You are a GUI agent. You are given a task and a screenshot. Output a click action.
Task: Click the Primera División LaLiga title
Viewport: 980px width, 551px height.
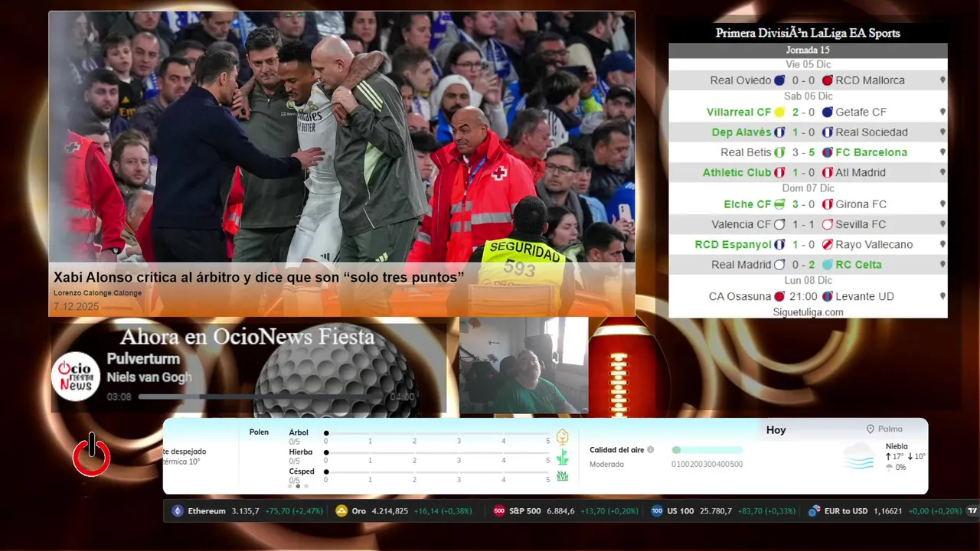808,33
